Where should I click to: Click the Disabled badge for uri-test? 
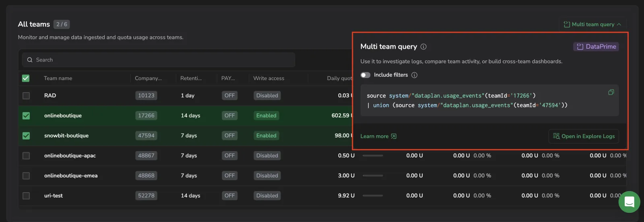click(x=267, y=196)
